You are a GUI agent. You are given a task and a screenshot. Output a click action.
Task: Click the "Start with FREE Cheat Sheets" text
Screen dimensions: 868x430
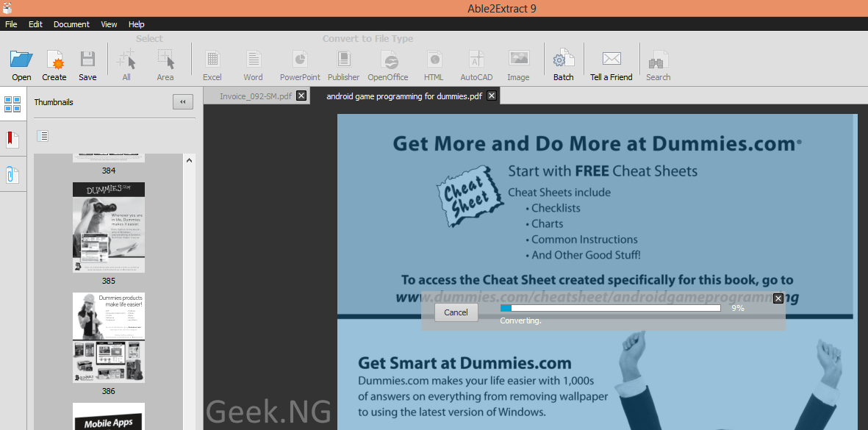(x=603, y=171)
